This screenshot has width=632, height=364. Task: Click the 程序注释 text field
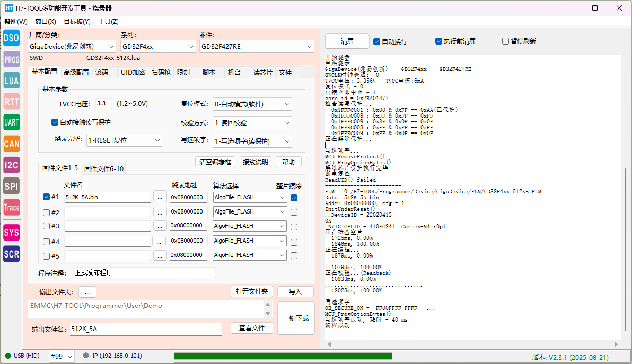pos(144,273)
